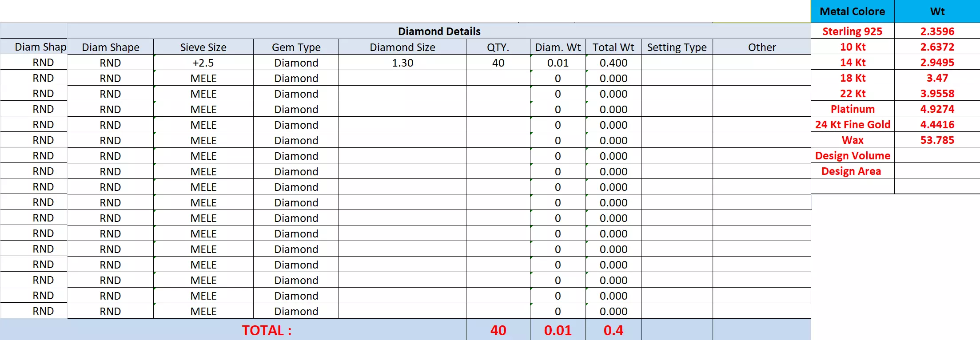Select the Diamond Details header cell
This screenshot has width=980, height=340.
tap(439, 31)
